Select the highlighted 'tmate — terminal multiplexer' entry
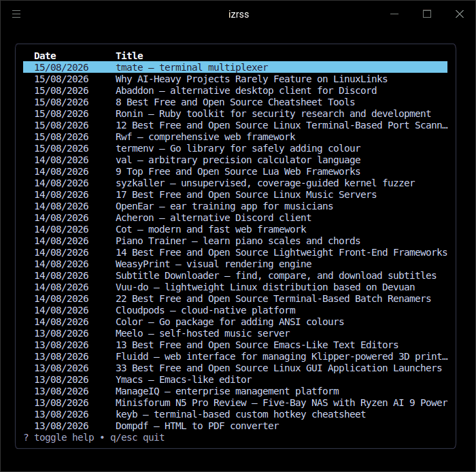This screenshot has width=476, height=472. pyautogui.click(x=235, y=67)
